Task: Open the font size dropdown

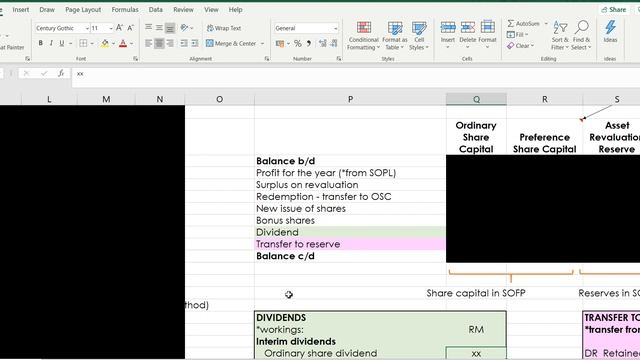Action: tap(111, 28)
